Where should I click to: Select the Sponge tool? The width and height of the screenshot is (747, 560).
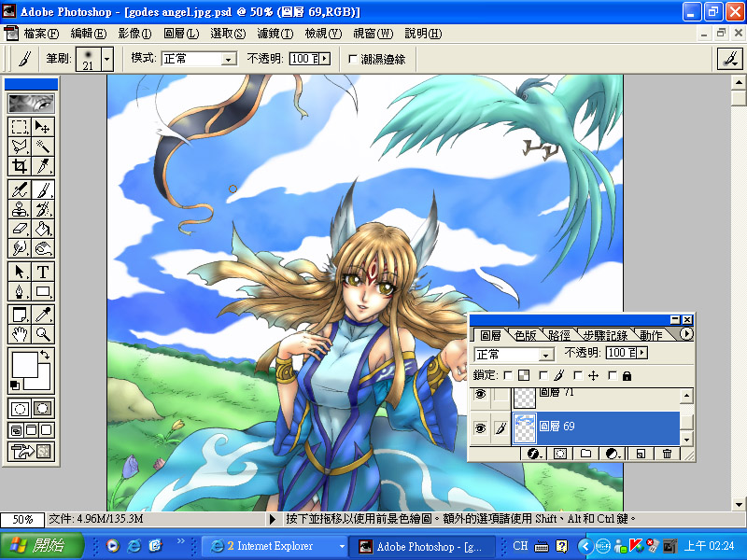(x=42, y=248)
